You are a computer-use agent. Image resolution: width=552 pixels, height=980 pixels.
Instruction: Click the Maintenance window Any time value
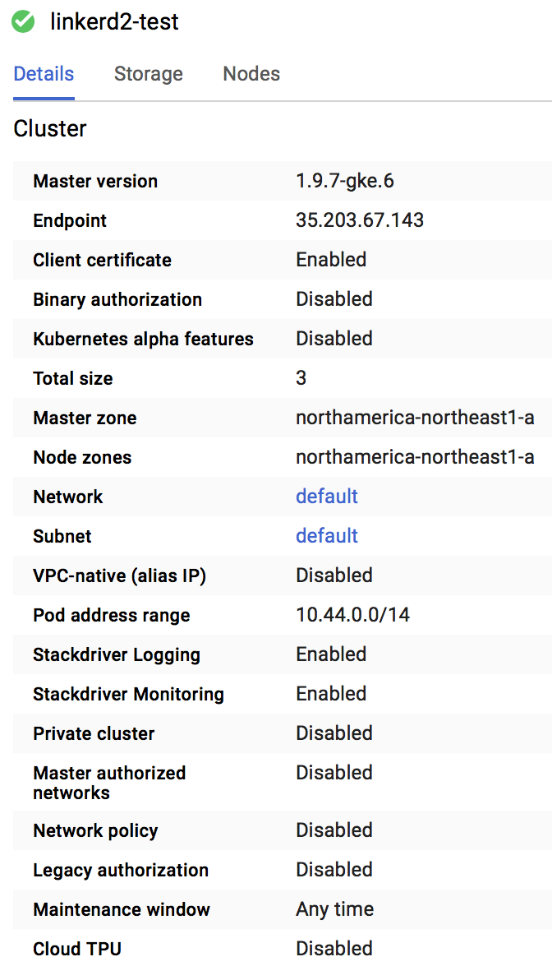334,908
